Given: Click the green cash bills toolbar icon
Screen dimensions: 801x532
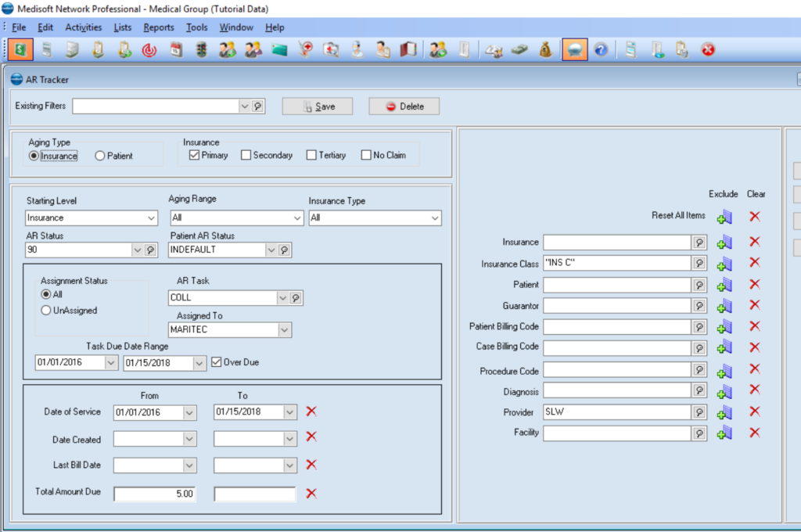Looking at the screenshot, I should coord(519,50).
